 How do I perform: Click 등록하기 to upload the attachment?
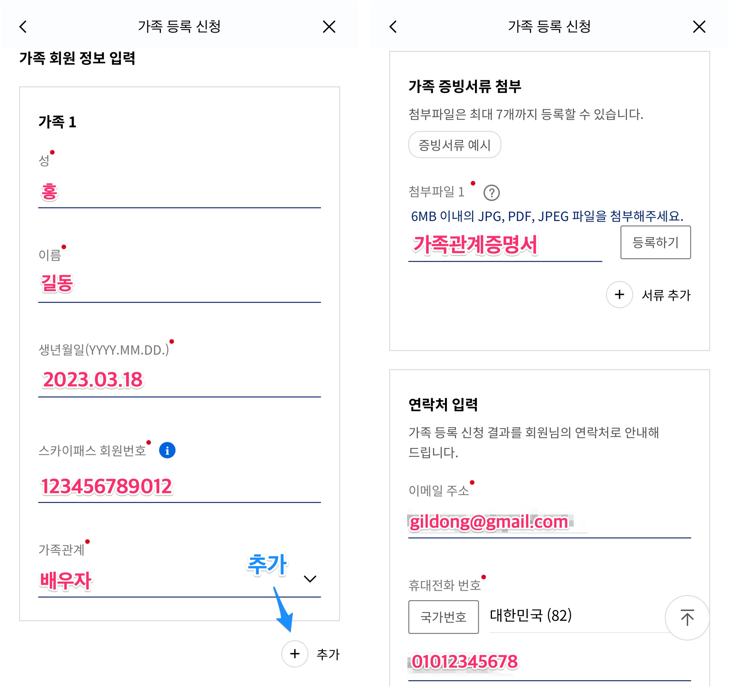tap(656, 243)
